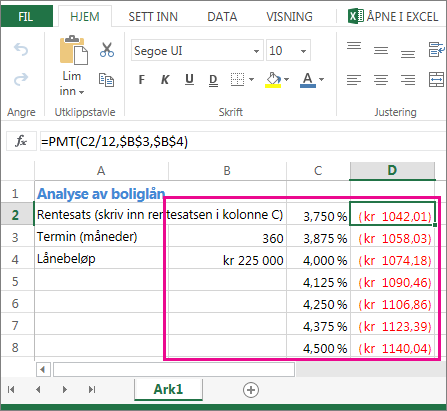Click horizontal scrollbar left arrow
The image size is (447, 411).
coord(43,370)
